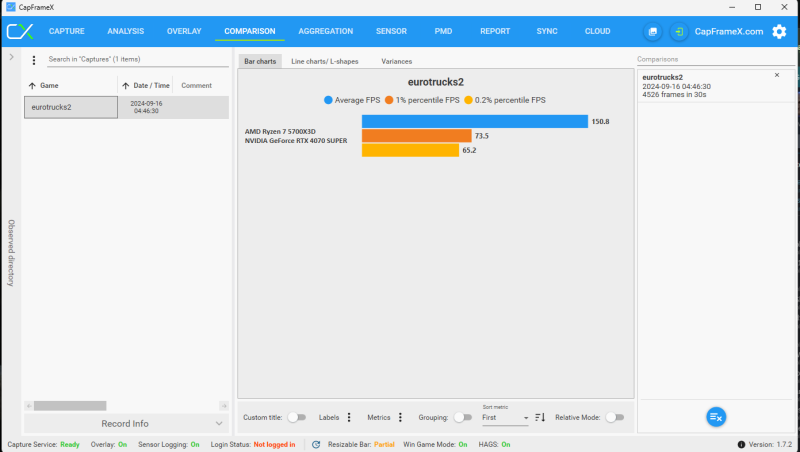Click the Resizable Bar Partial status
This screenshot has height=452, width=800.
[361, 444]
